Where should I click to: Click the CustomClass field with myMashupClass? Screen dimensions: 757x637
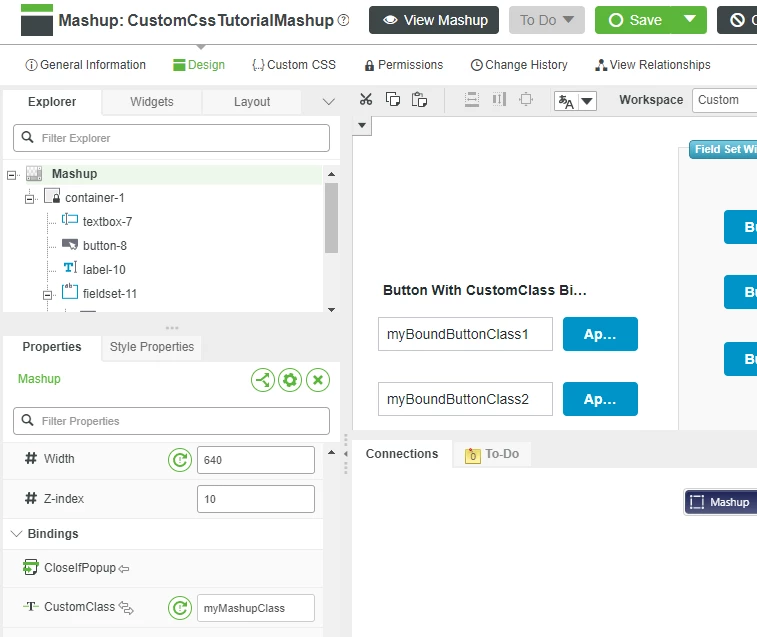point(256,608)
